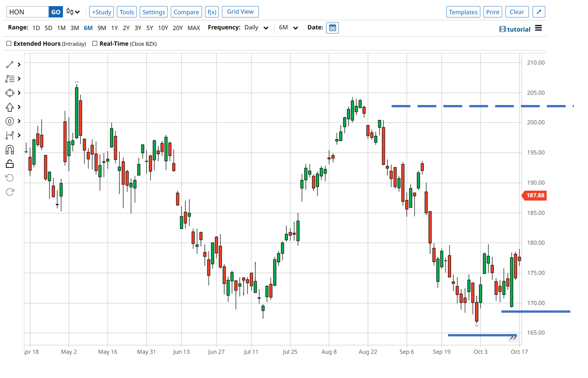
Task: Open the tutorial video link
Action: 515,29
